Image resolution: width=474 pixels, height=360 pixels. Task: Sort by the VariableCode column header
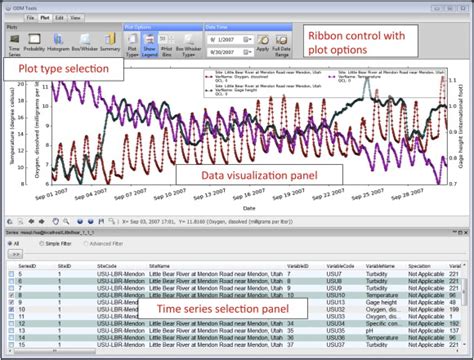[x=340, y=266]
